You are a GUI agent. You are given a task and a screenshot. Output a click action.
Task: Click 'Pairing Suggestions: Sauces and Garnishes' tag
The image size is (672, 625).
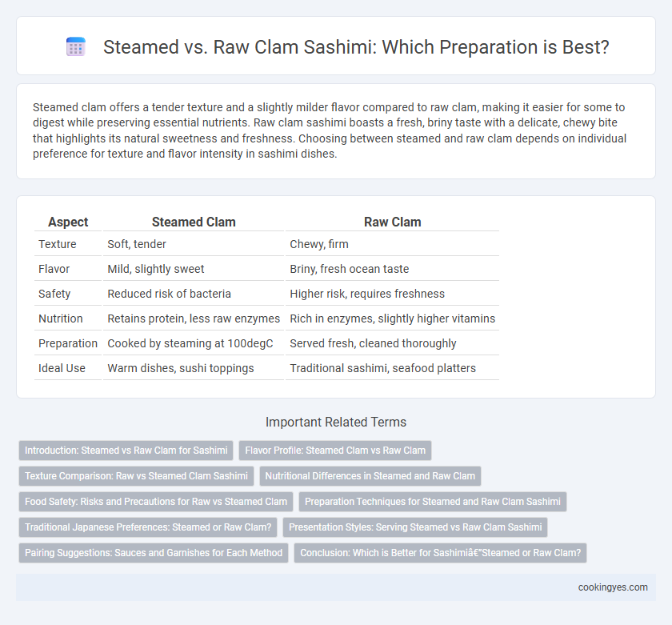(154, 553)
